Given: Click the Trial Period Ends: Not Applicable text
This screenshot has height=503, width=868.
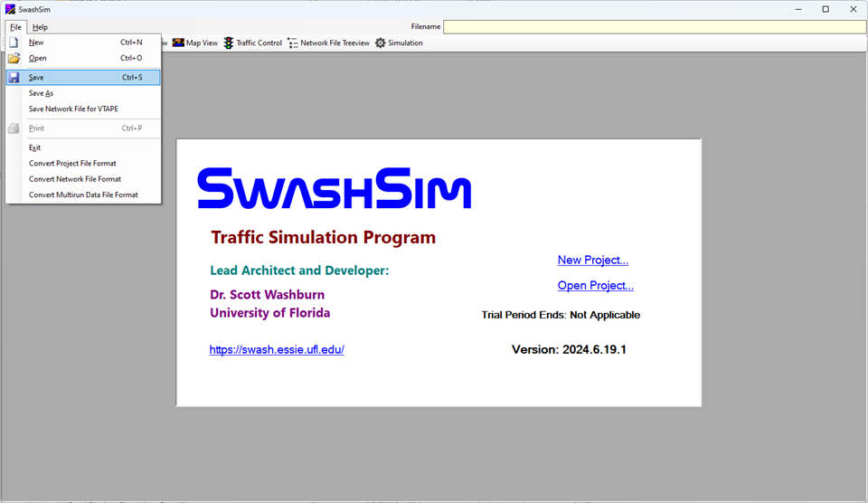Looking at the screenshot, I should (561, 315).
